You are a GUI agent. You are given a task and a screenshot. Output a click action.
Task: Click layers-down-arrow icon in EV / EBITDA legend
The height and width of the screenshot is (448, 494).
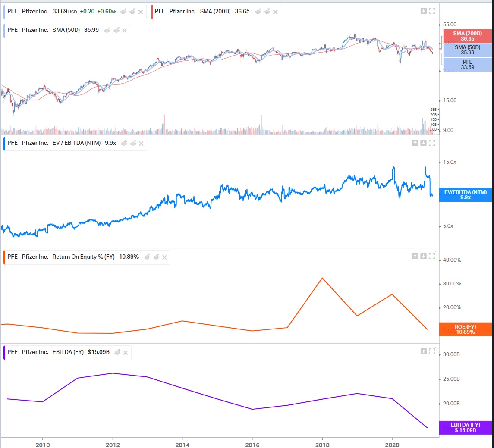click(133, 143)
